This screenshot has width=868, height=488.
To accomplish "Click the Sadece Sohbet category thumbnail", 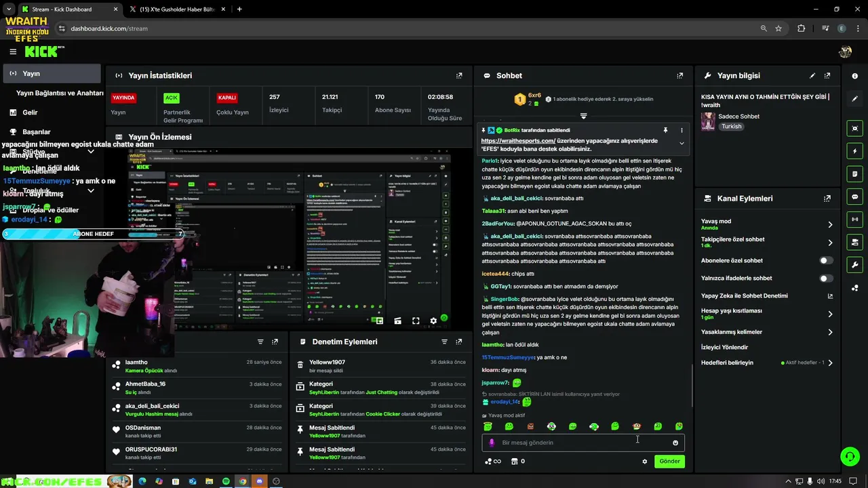I will (708, 121).
